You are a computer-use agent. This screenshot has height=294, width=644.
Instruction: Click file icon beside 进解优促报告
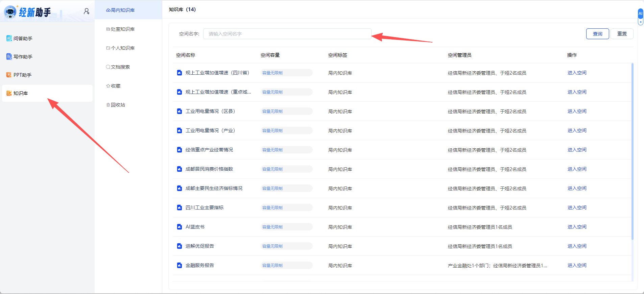coord(180,246)
